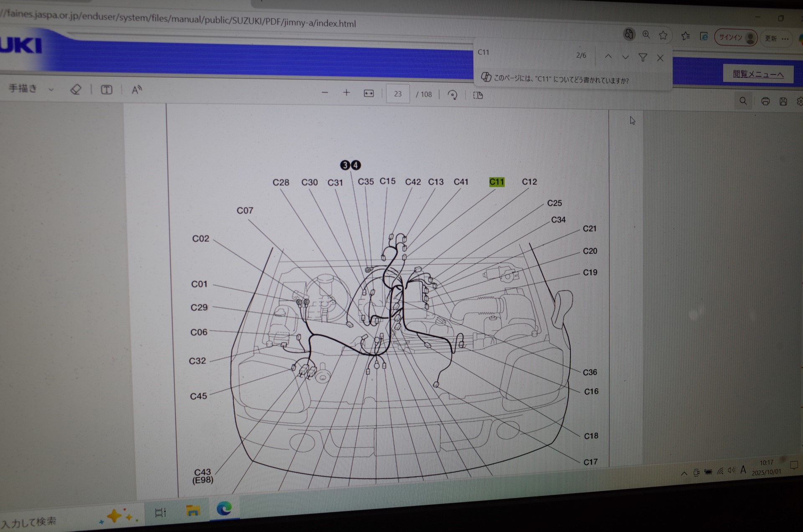Viewport: 803px width, 532px height.
Task: Go to the next find result
Action: point(625,57)
